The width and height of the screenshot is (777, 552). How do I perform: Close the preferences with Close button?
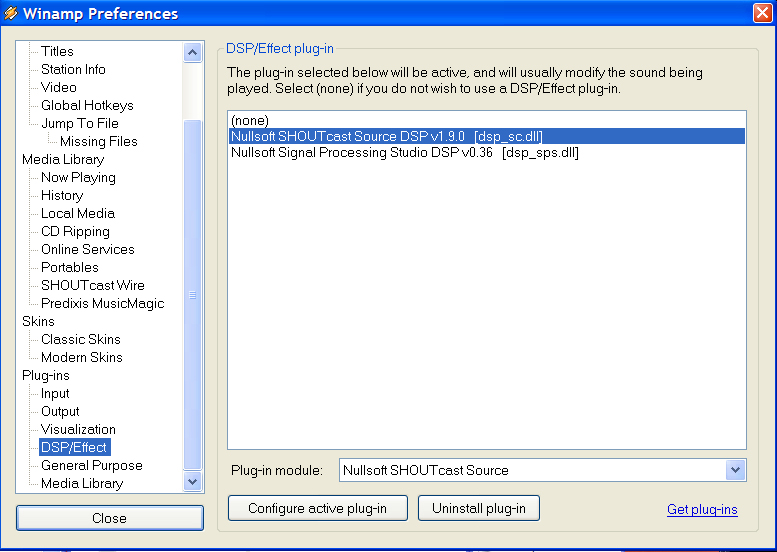point(109,518)
